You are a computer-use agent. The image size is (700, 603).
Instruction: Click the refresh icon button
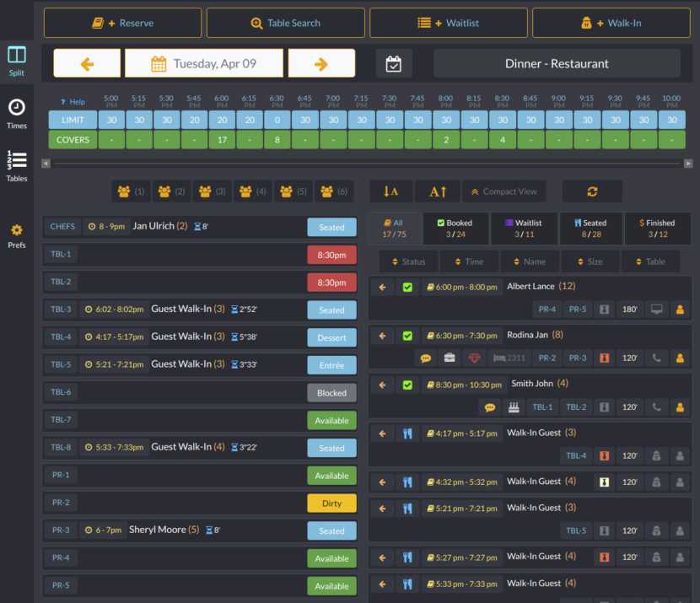(x=592, y=191)
